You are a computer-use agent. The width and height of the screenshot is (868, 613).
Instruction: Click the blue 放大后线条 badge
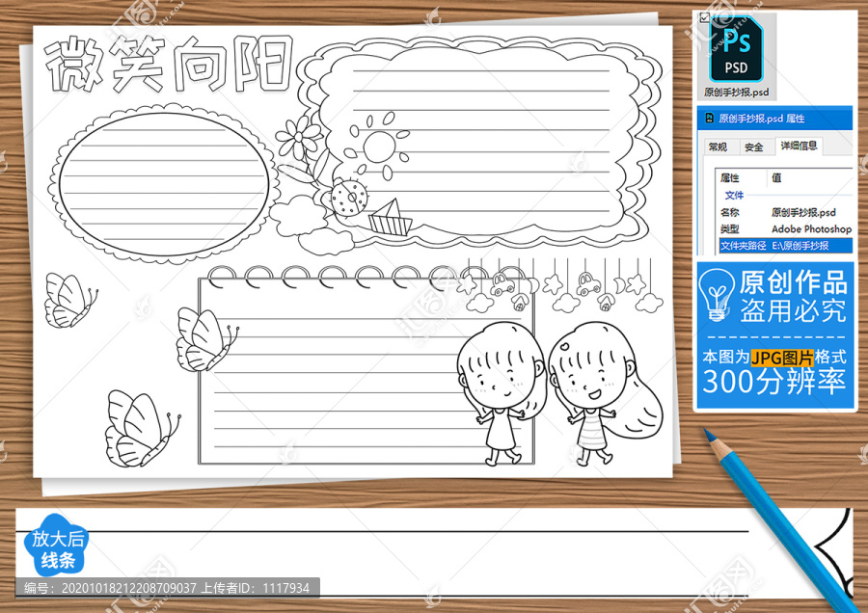pos(56,546)
